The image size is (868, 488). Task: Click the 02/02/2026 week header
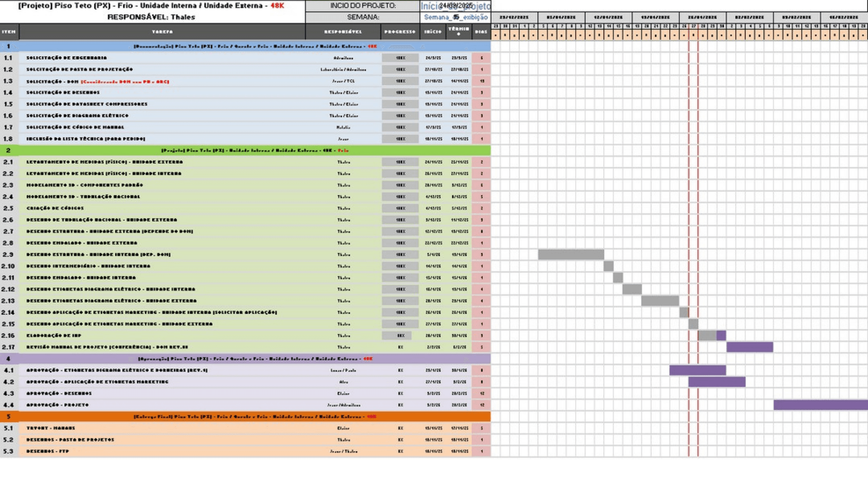click(x=749, y=17)
